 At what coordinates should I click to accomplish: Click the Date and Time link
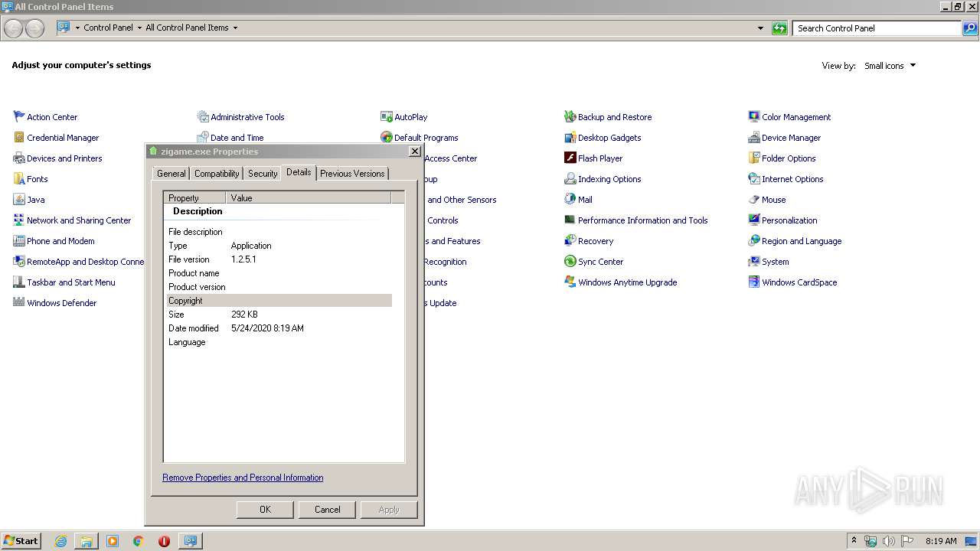(x=237, y=138)
